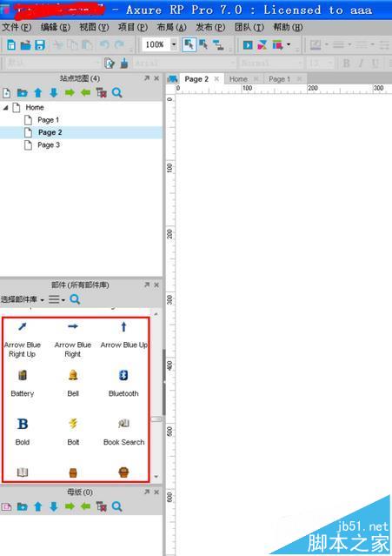Toggle Underline text formatting button

click(375, 64)
